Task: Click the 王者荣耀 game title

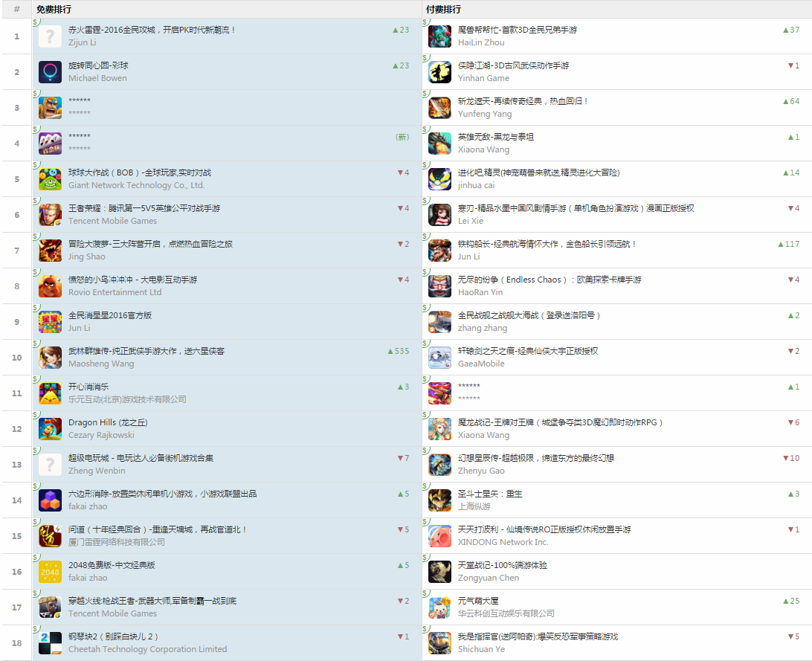Action: 144,209
